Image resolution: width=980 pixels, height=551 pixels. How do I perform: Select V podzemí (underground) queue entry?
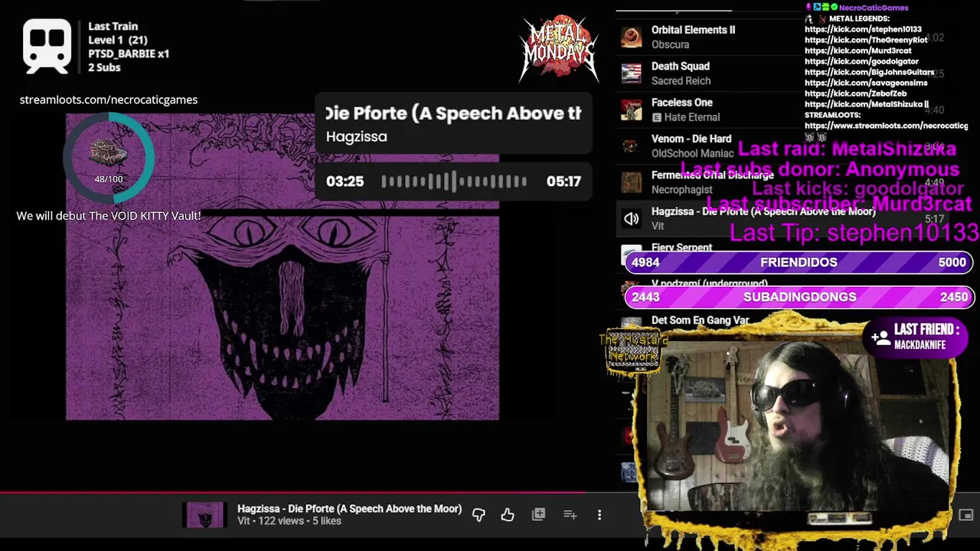click(709, 284)
